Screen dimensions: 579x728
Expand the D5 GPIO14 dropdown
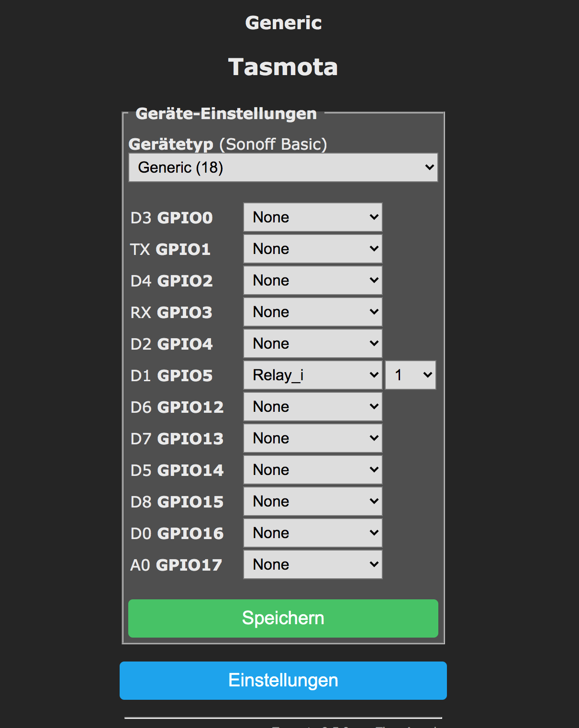(x=312, y=470)
